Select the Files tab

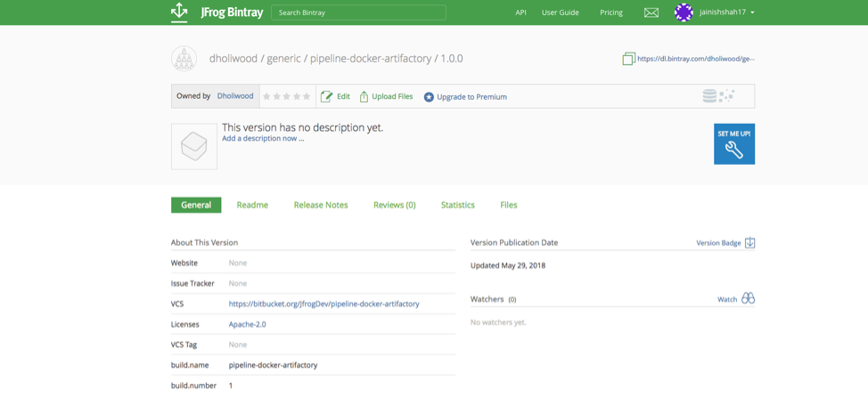509,205
